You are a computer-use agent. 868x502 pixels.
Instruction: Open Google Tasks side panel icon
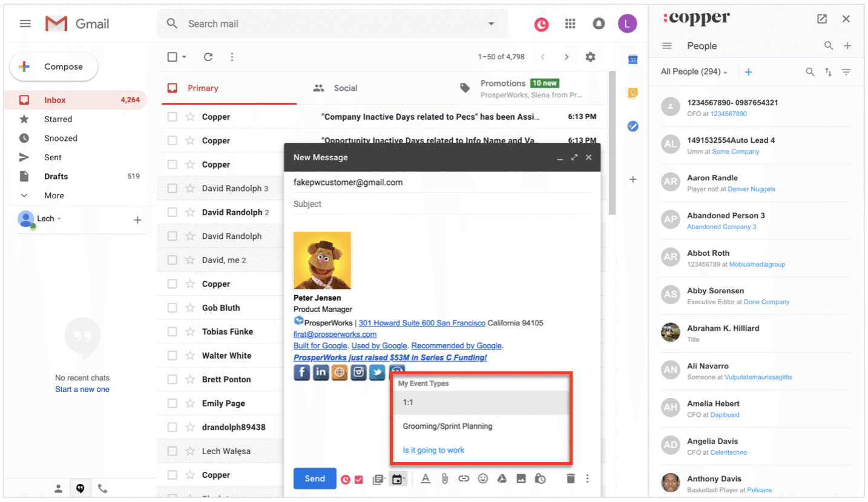(x=633, y=126)
